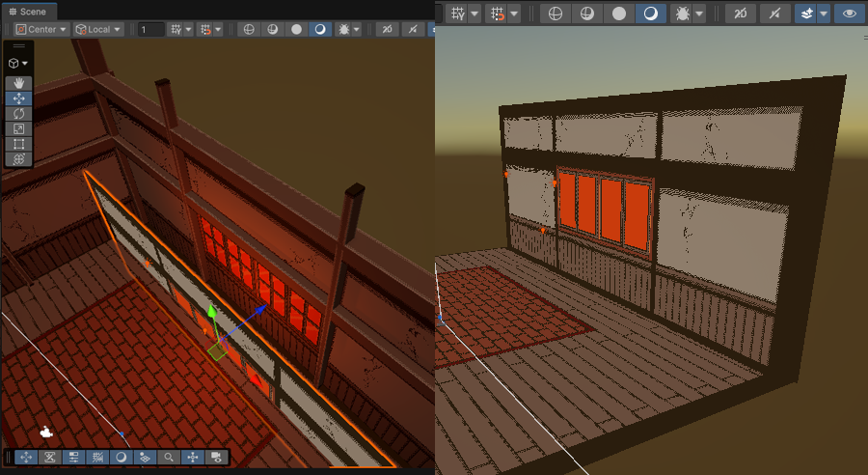
Task: Open effects dropdown arrow beside the eye icon
Action: pyautogui.click(x=824, y=14)
